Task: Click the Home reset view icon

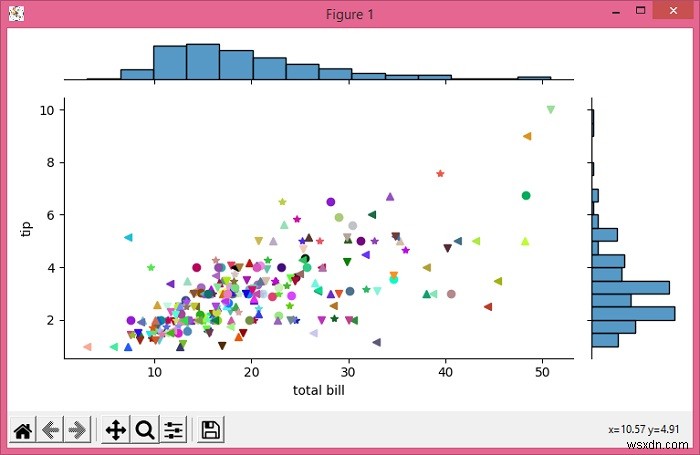Action: (23, 430)
